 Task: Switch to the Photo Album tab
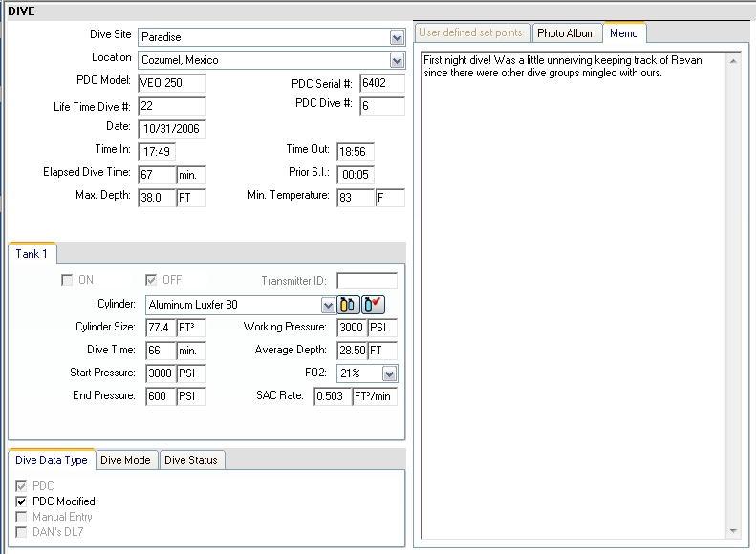(x=567, y=33)
